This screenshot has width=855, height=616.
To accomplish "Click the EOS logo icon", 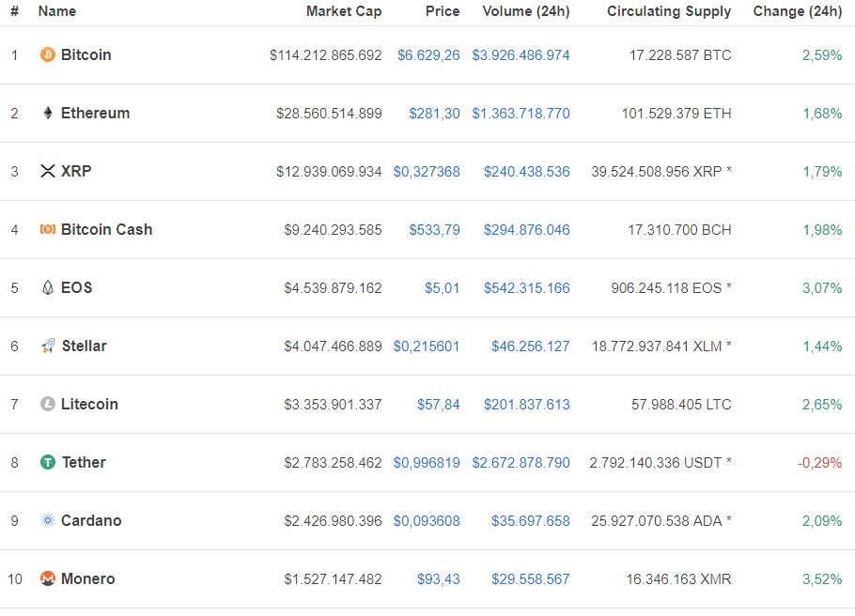I will coord(48,288).
